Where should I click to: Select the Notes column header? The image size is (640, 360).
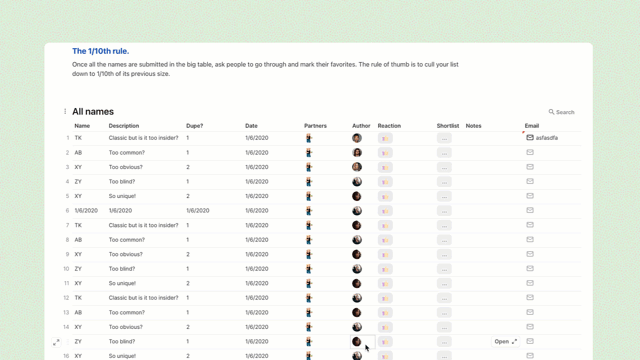473,126
